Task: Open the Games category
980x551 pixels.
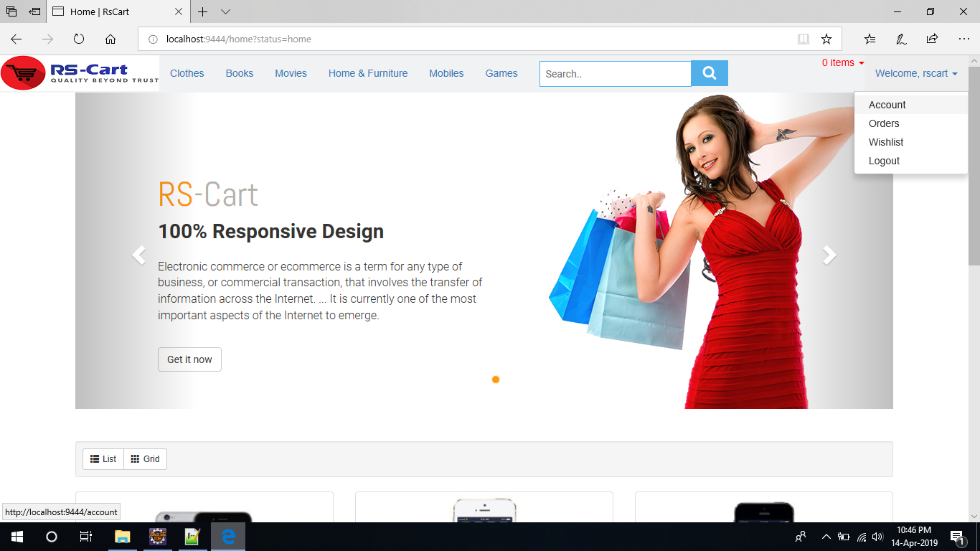Action: (501, 73)
